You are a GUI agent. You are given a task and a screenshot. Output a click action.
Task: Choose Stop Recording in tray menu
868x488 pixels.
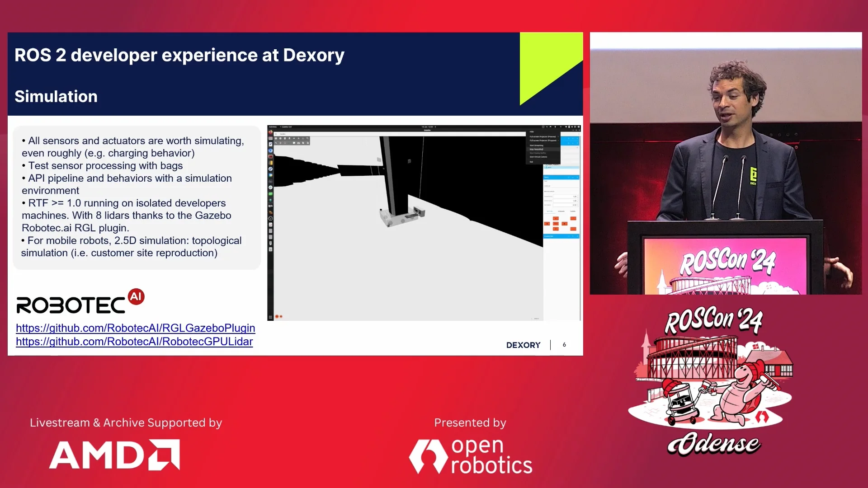tap(536, 149)
